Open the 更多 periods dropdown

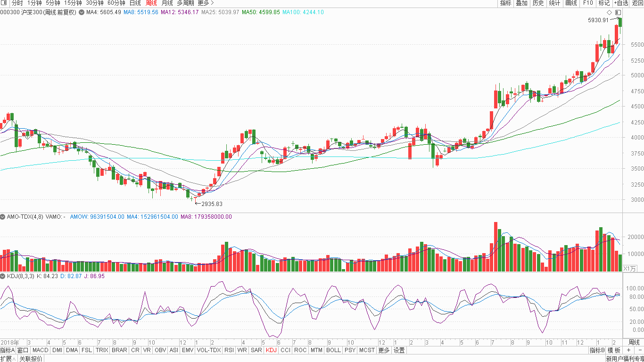pyautogui.click(x=206, y=3)
